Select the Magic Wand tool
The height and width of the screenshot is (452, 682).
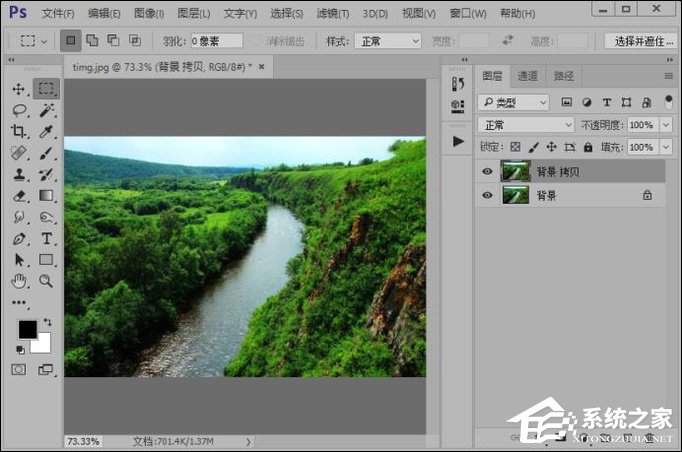click(47, 110)
